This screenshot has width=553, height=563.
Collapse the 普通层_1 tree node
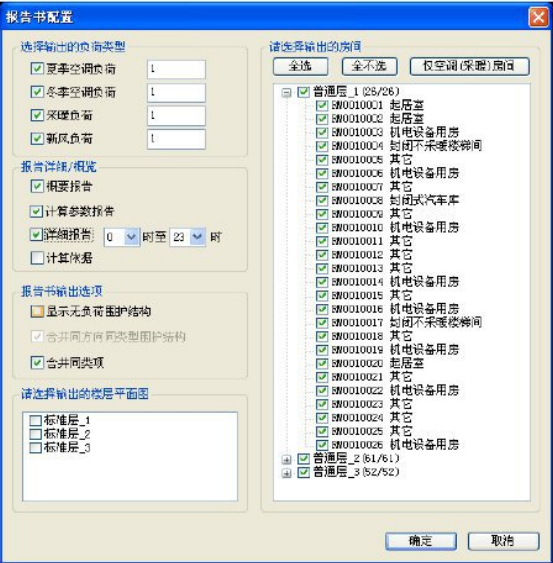286,93
